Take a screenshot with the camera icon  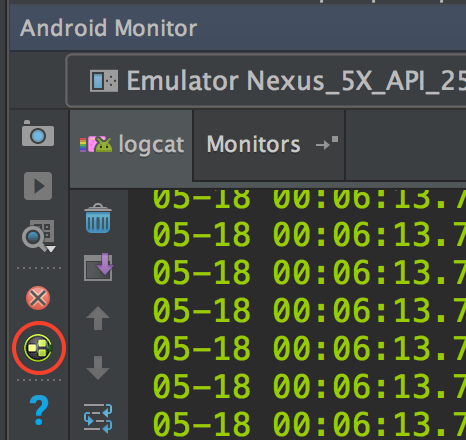(38, 133)
